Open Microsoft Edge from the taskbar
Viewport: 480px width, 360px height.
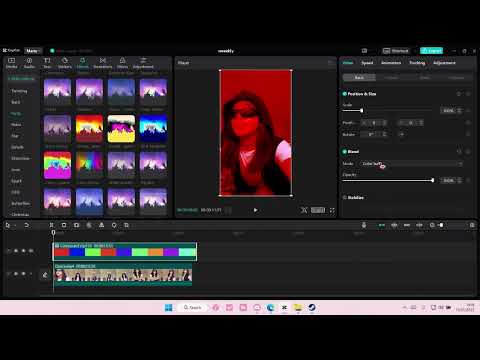click(x=270, y=307)
